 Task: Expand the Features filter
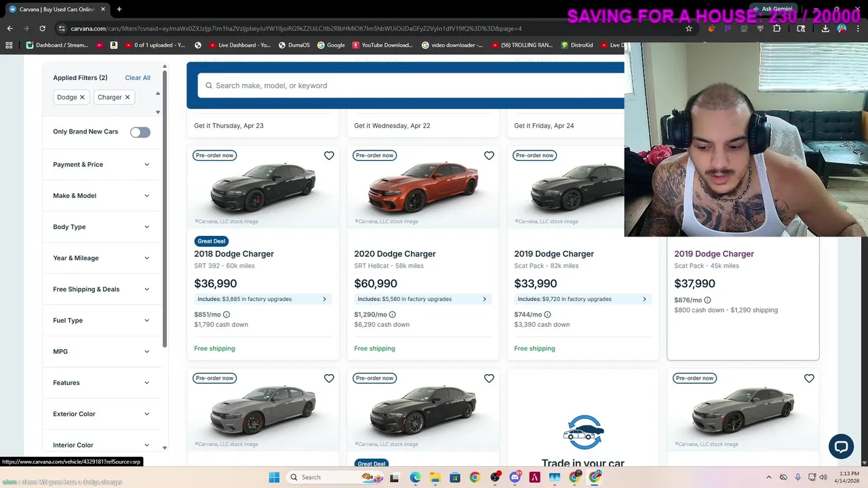[101, 383]
